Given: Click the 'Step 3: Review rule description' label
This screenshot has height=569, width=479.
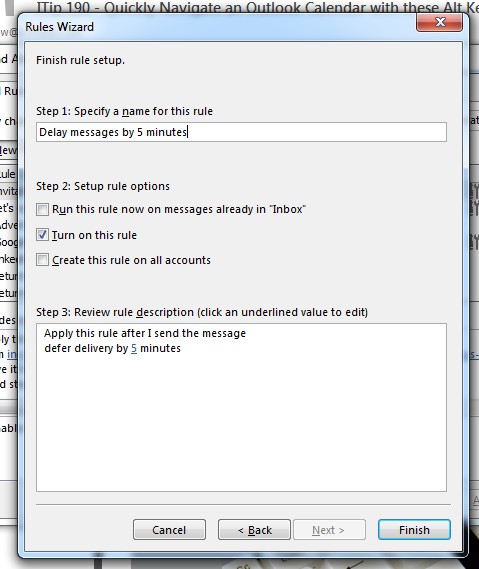Looking at the screenshot, I should (x=202, y=312).
